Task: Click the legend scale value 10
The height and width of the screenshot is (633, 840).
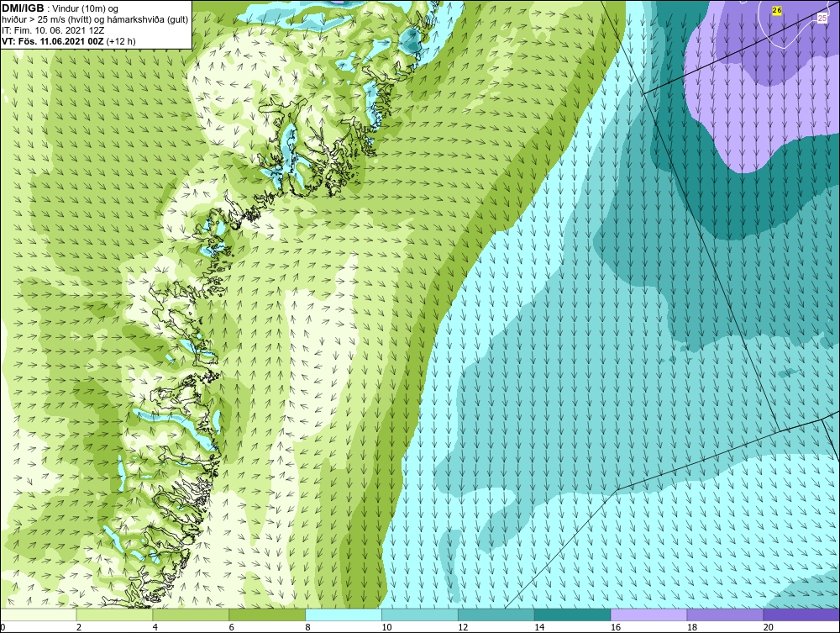Action: [x=386, y=628]
